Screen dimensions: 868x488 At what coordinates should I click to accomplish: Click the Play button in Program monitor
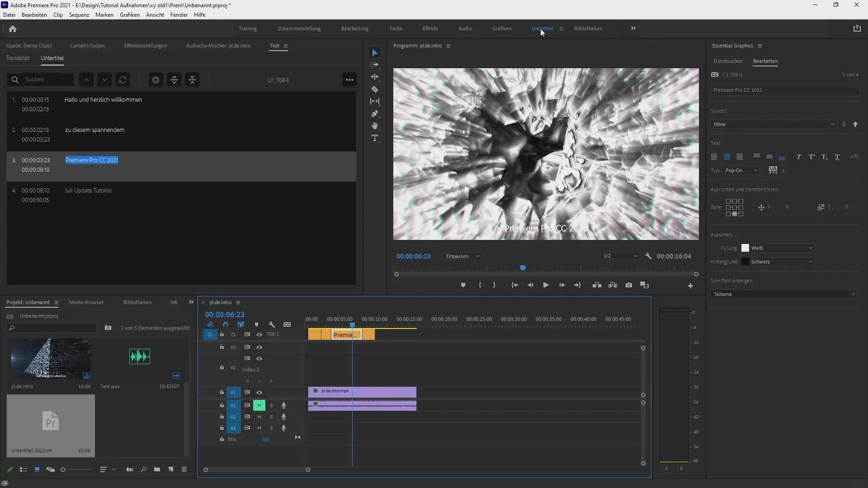[x=546, y=285]
